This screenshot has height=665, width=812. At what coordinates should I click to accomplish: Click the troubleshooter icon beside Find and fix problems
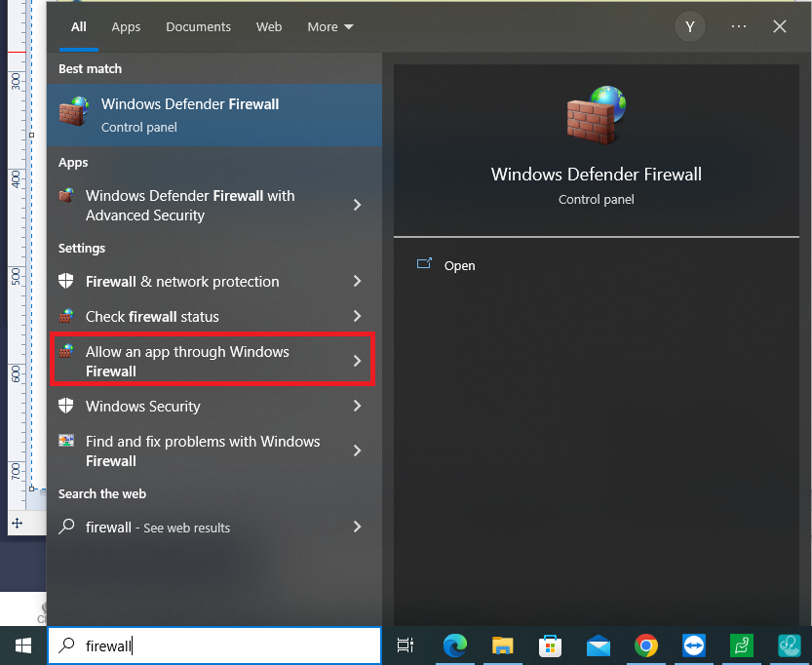[66, 441]
